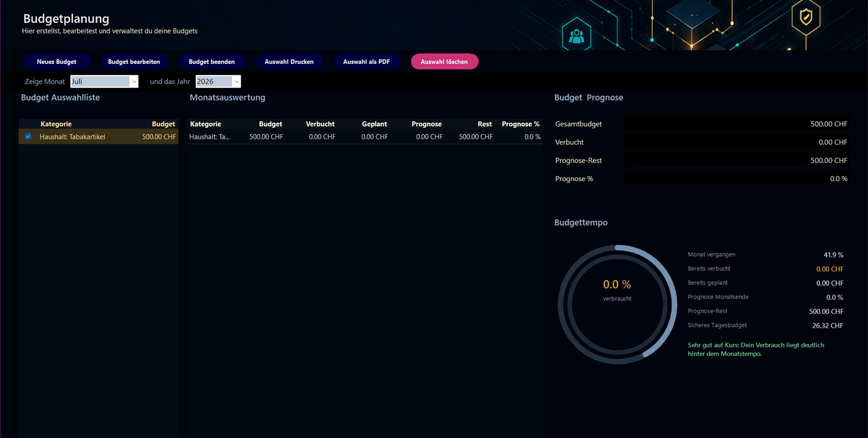
Task: Toggle the Haushalt: Tabakartikel checkbox
Action: [28, 136]
